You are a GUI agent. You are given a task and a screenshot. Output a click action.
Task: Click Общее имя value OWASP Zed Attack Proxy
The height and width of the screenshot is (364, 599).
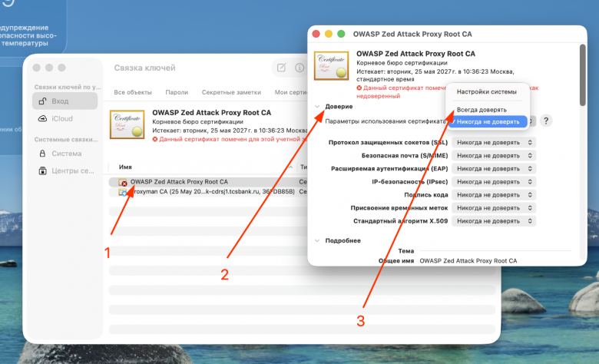coord(468,261)
